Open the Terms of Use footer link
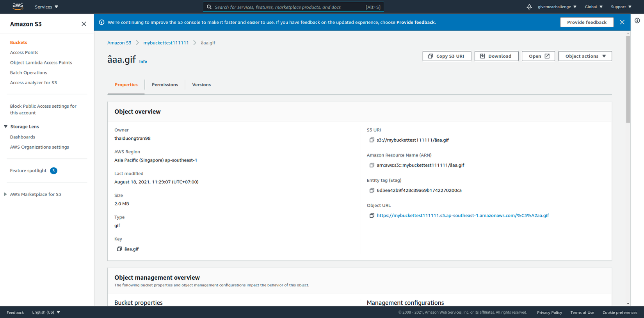 point(582,313)
